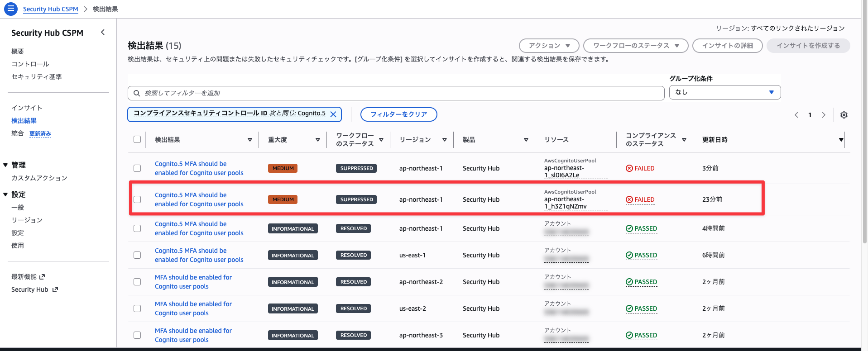This screenshot has height=351, width=868.
Task: Check the 4時間前 finding row
Action: click(x=137, y=228)
